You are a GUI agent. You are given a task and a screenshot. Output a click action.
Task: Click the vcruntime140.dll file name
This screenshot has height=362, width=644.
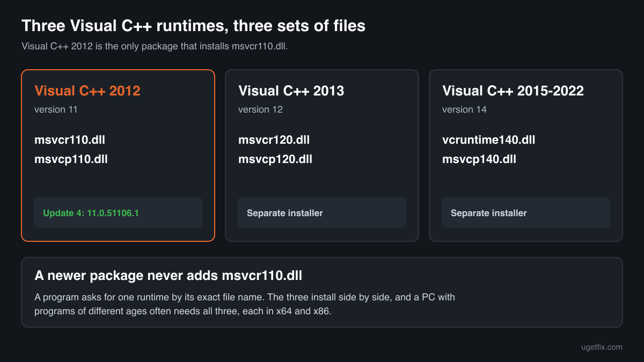(x=489, y=140)
